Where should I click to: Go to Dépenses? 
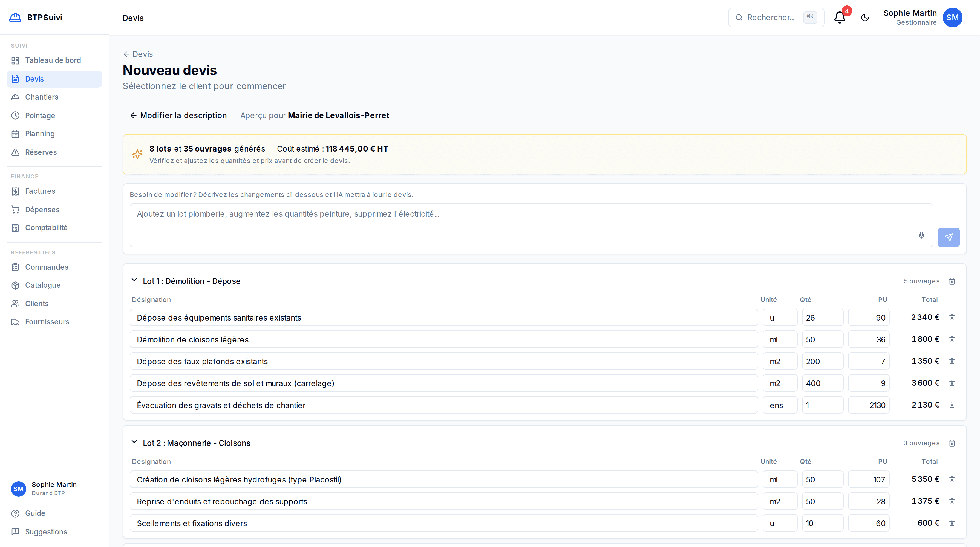tap(54, 210)
